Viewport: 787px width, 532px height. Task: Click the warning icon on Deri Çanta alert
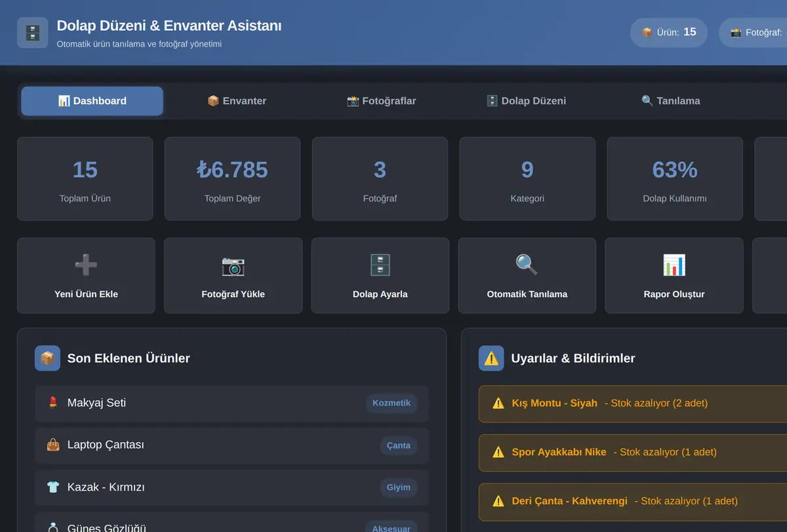click(498, 501)
